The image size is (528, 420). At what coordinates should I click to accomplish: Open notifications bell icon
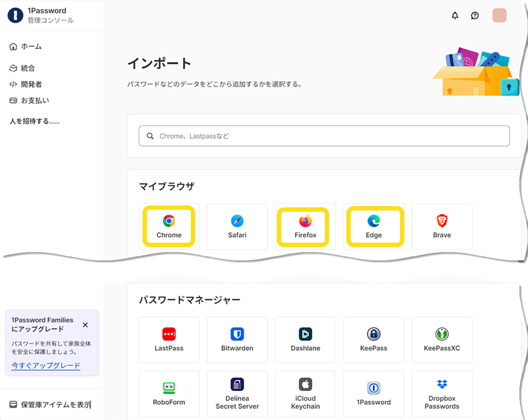pyautogui.click(x=455, y=15)
